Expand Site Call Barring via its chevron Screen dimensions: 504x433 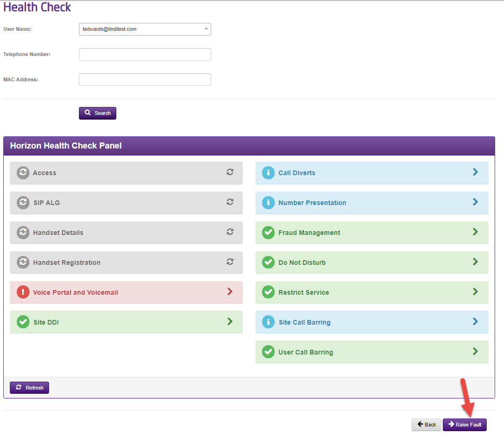476,321
